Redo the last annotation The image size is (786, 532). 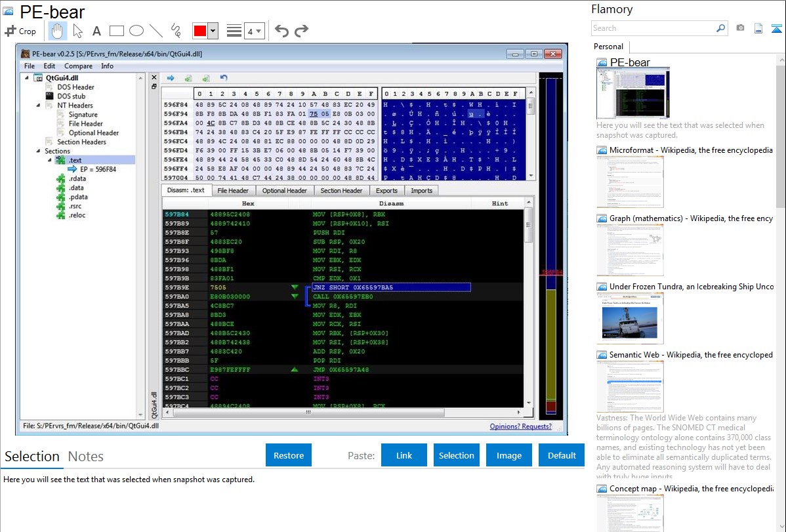[301, 31]
